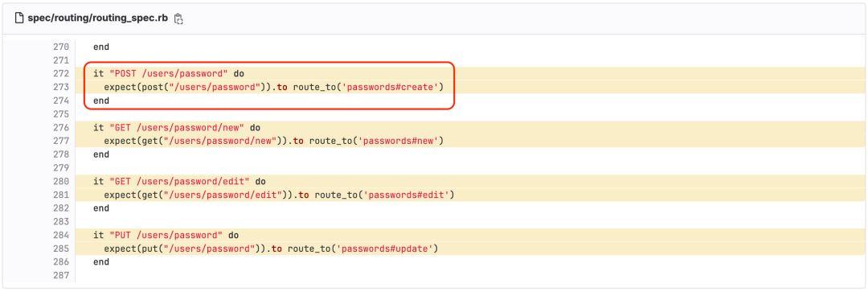Click the 'end' keyword on line 274
Screen dimensions: 868x292
pos(101,101)
